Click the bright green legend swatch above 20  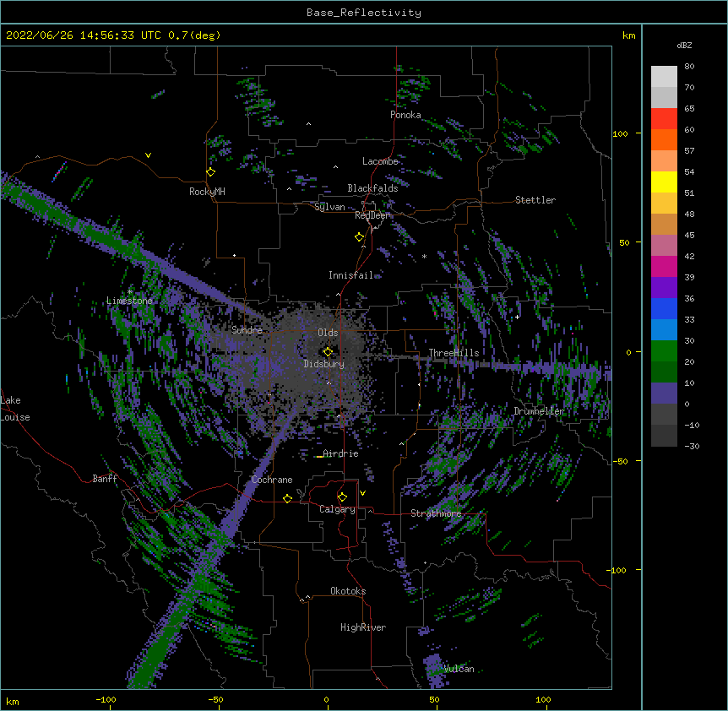coord(664,351)
